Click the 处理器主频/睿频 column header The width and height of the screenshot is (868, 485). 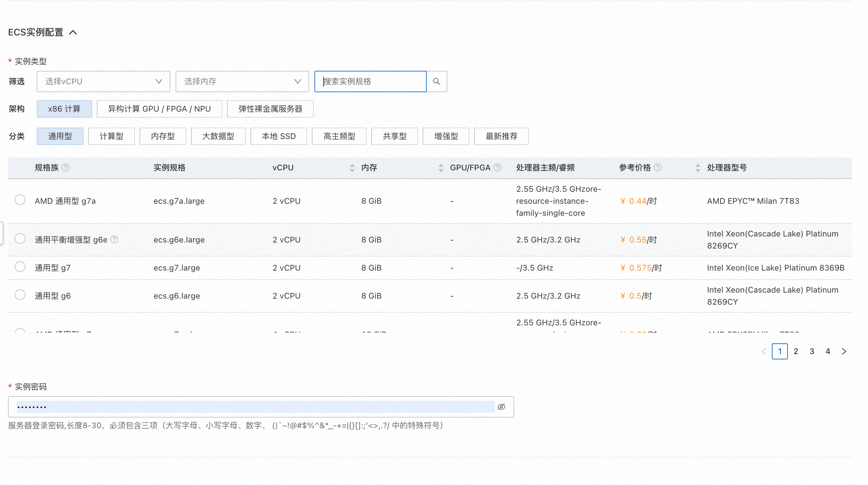pos(545,167)
